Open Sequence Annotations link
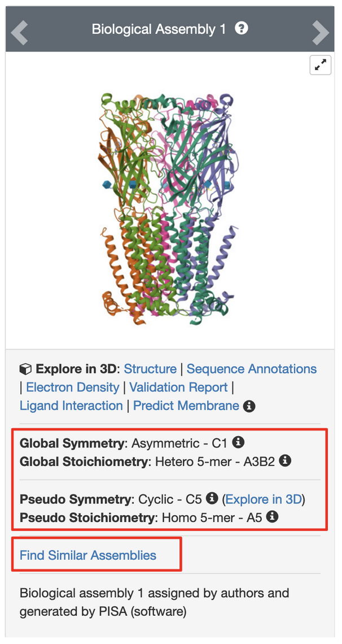342x644 pixels. pyautogui.click(x=251, y=369)
